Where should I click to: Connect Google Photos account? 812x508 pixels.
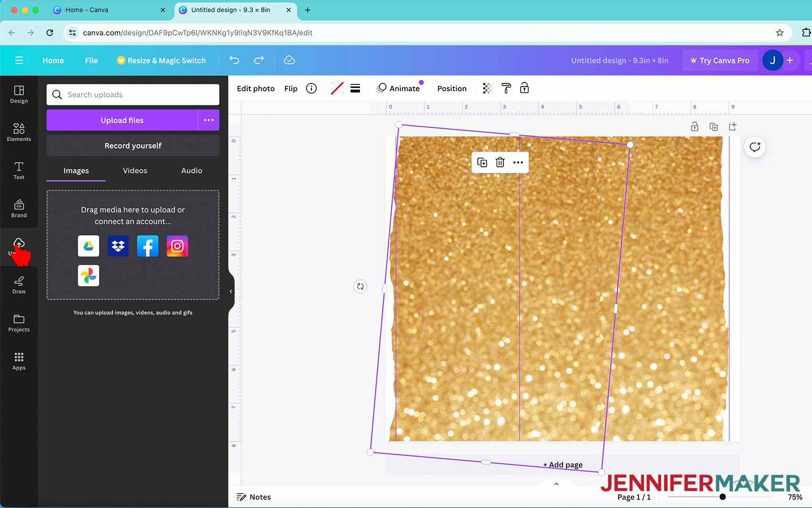pyautogui.click(x=89, y=276)
